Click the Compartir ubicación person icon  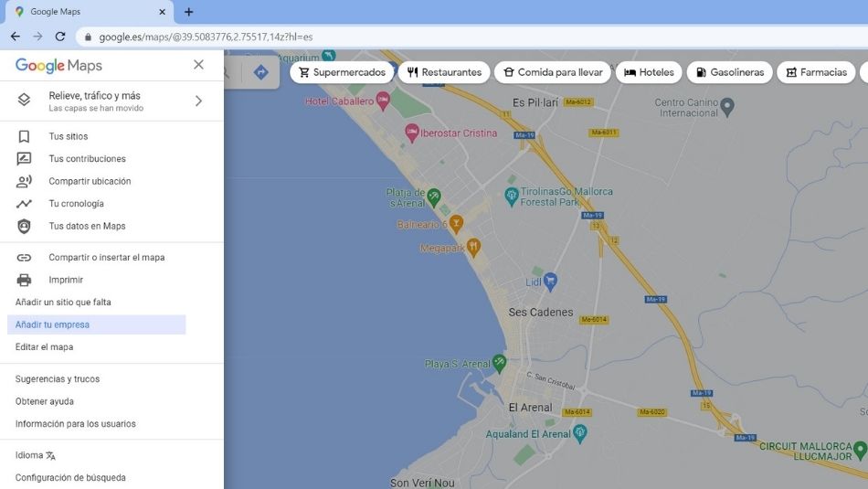(25, 181)
